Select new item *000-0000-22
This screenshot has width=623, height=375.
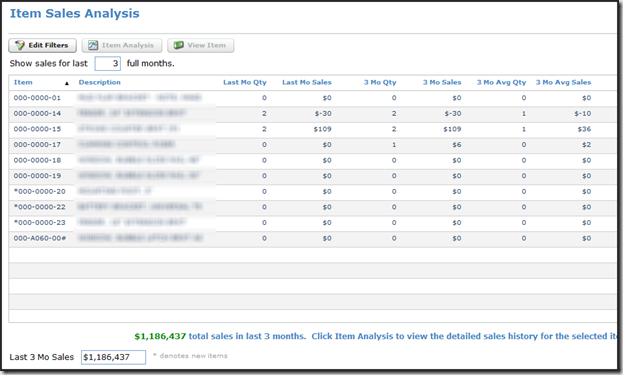click(x=313, y=207)
